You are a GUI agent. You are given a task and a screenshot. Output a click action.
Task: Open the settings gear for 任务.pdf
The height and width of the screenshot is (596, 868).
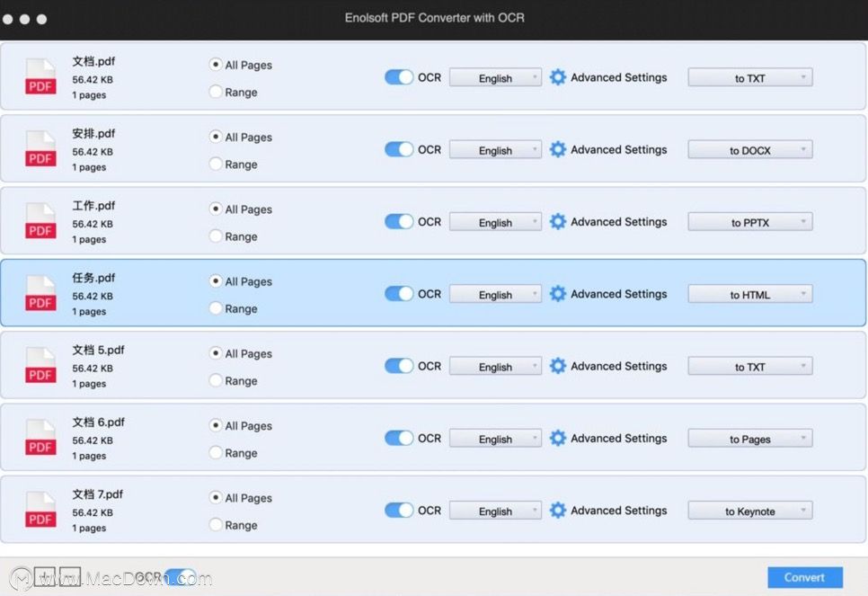557,294
